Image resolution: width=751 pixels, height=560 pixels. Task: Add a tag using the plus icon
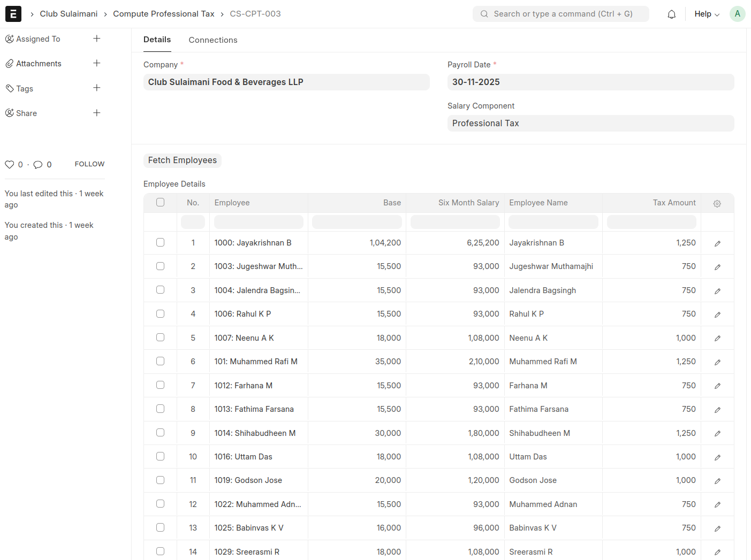97,88
